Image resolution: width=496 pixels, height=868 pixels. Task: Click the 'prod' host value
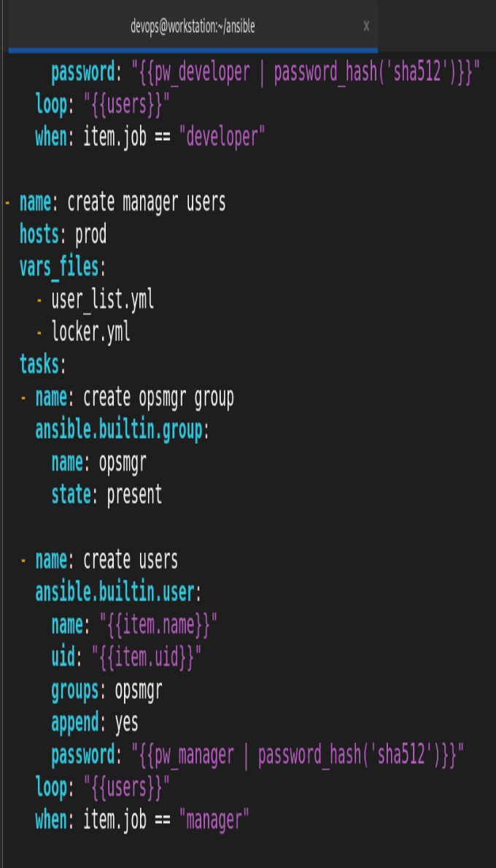point(91,236)
